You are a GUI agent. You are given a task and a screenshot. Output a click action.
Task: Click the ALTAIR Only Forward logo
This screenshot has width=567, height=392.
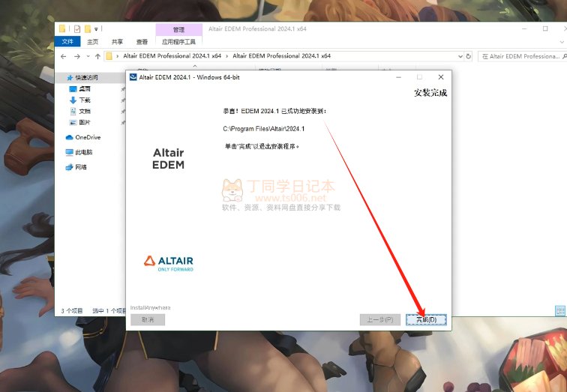[169, 263]
